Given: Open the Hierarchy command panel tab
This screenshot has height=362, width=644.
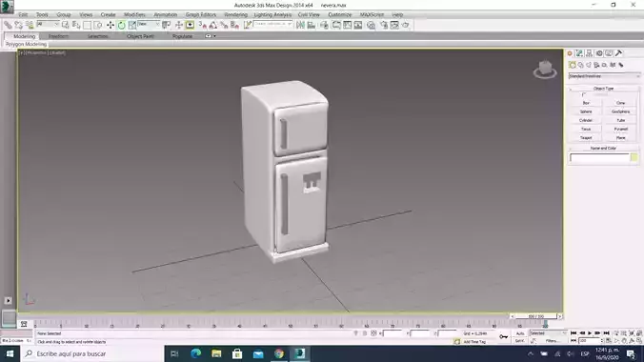Looking at the screenshot, I should [590, 53].
